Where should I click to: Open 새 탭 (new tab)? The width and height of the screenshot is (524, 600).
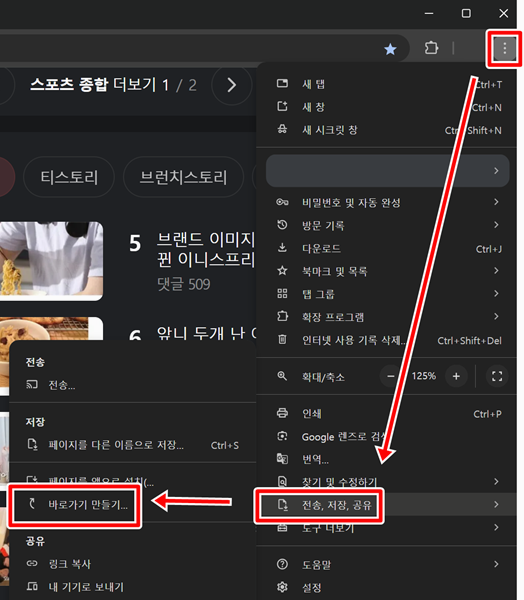pyautogui.click(x=387, y=84)
